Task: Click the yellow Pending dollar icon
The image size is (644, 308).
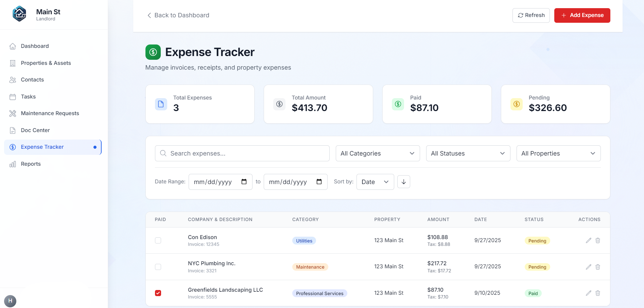Action: [517, 104]
